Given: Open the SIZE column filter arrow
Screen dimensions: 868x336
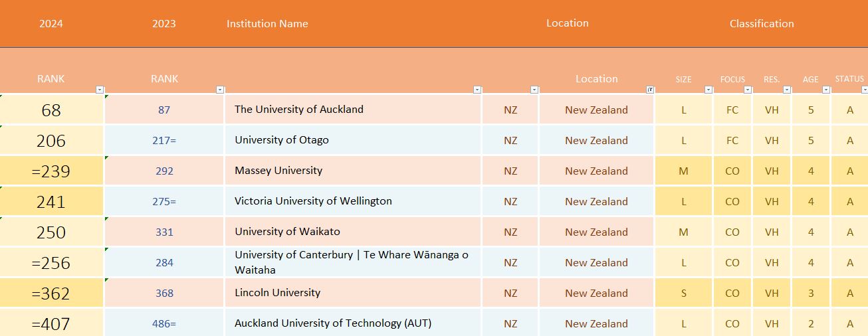Looking at the screenshot, I should (708, 90).
